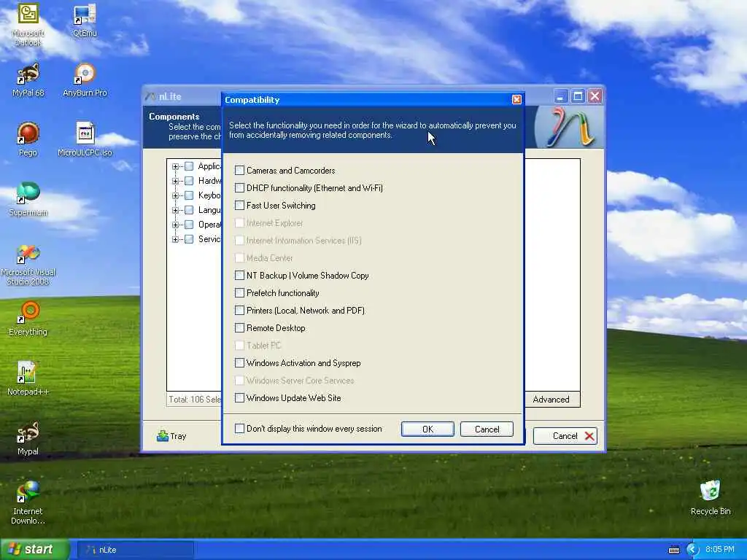Click nLite's Cancel button with red X
Image resolution: width=747 pixels, height=560 pixels.
point(565,436)
